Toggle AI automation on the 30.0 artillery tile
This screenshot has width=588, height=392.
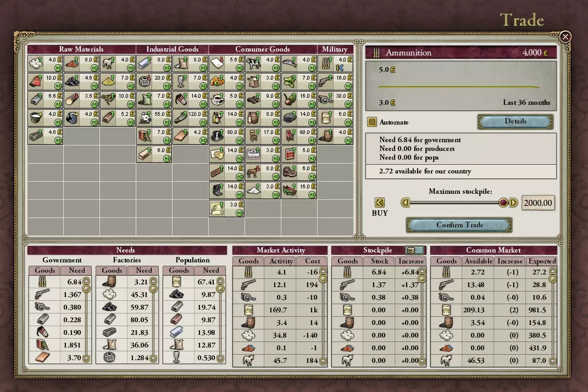(x=349, y=104)
